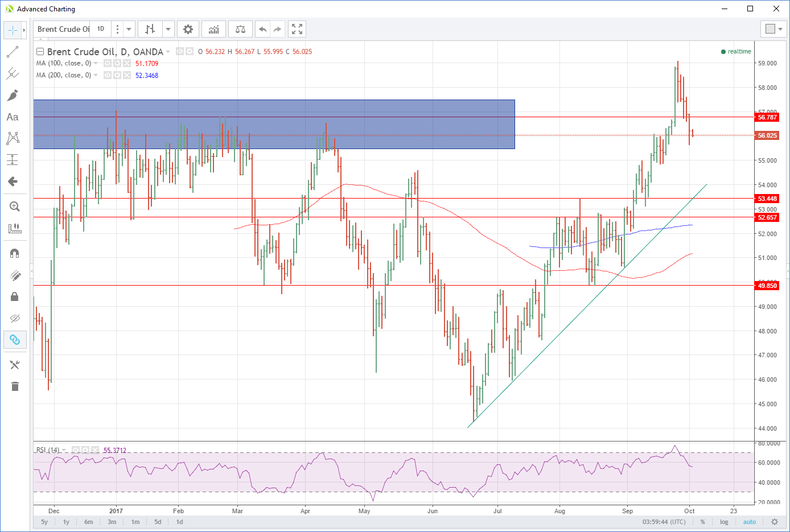Toggle the log price scale
The width and height of the screenshot is (790, 532).
tap(724, 522)
